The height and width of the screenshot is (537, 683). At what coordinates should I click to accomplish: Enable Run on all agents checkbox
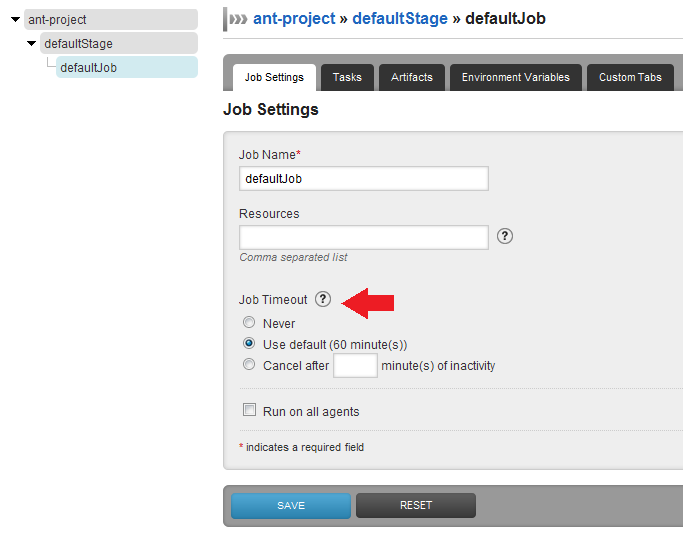(x=249, y=410)
